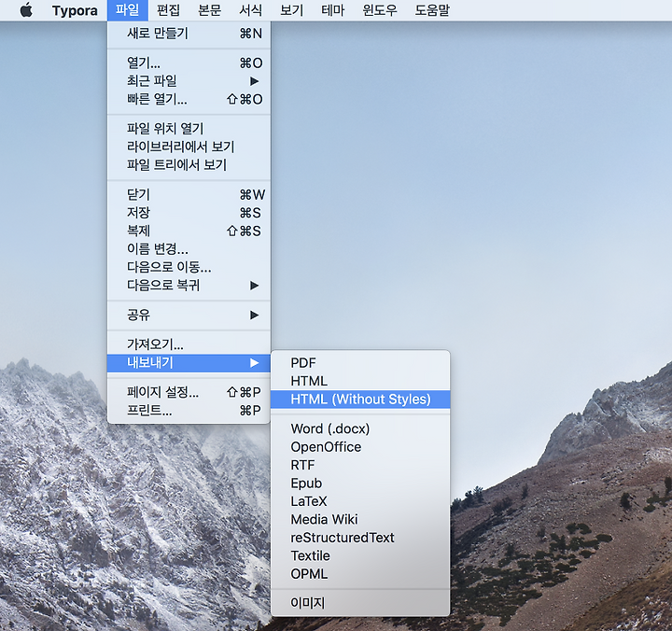The image size is (672, 631).
Task: Export as reStructuredText
Action: (x=360, y=538)
